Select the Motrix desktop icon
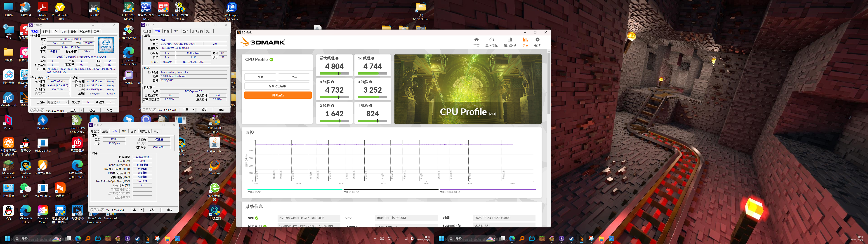 (x=129, y=77)
